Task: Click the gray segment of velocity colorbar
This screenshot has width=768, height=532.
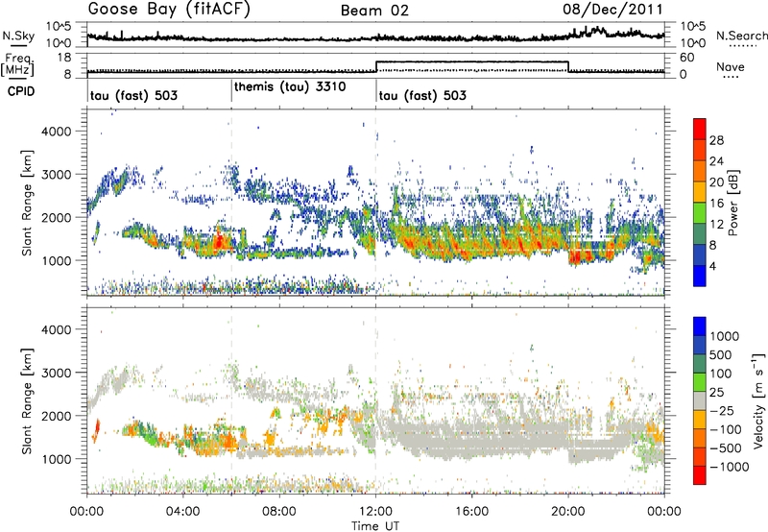Action: [700, 400]
